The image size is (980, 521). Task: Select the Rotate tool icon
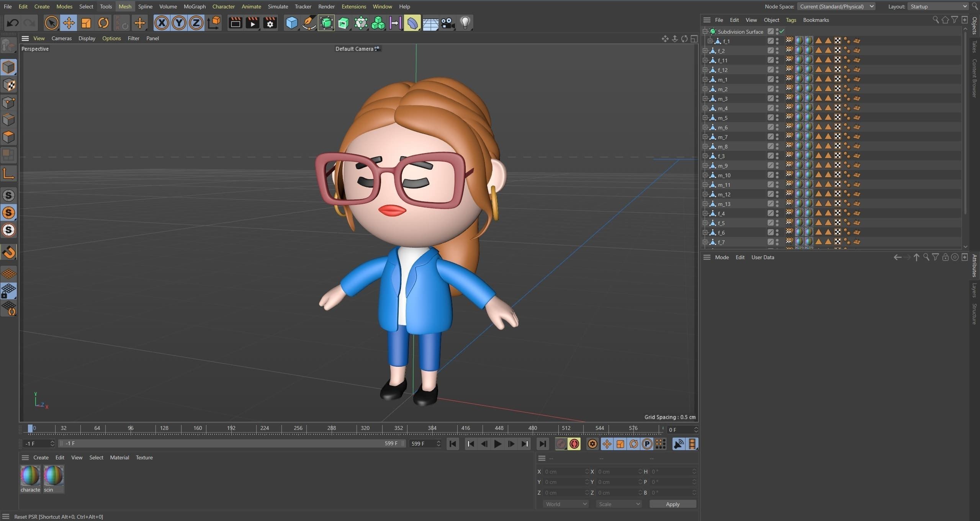pyautogui.click(x=103, y=23)
